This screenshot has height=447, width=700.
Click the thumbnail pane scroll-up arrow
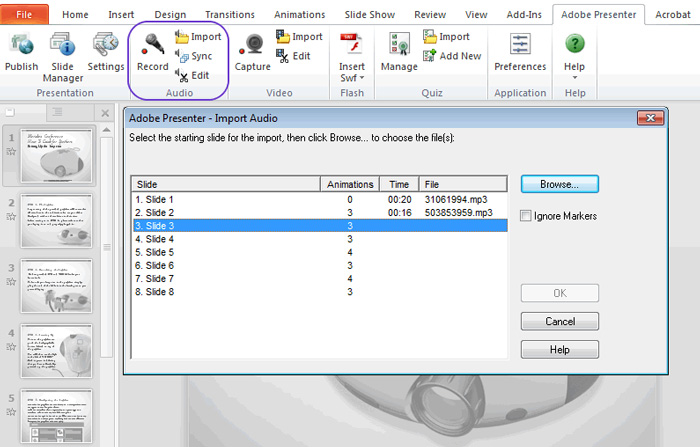click(106, 130)
